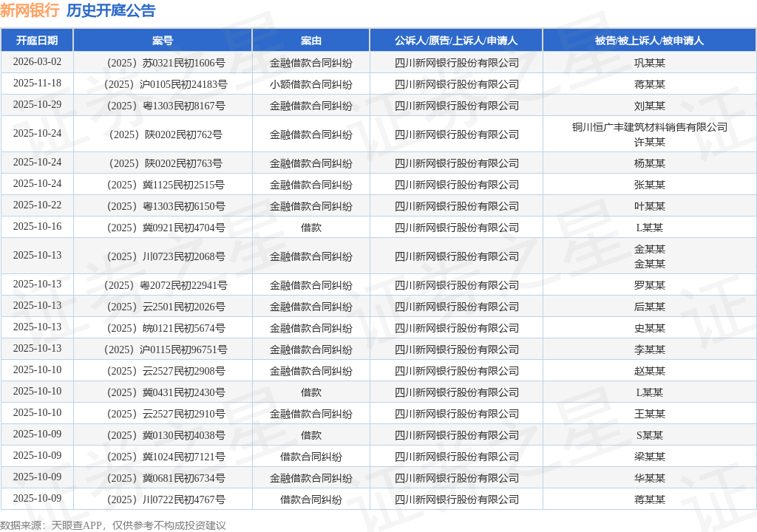Screen dimensions: 757x532
Task: Click defendant 华某某
Action: click(x=649, y=478)
